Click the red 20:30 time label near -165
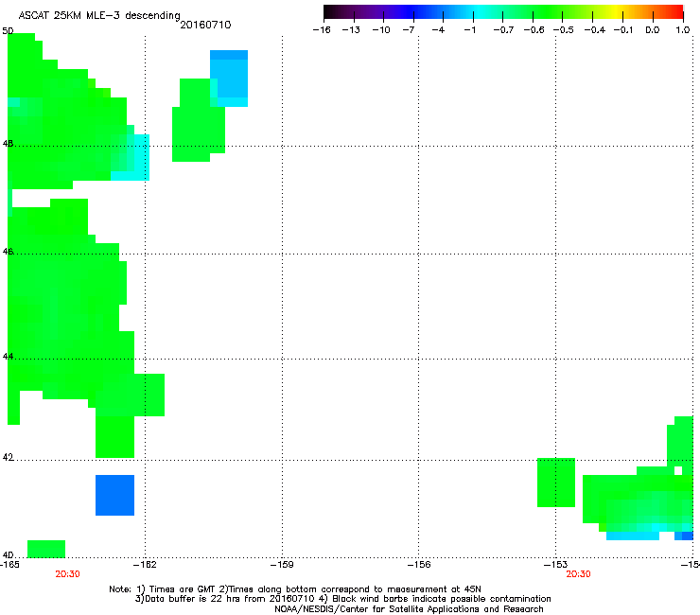The width and height of the screenshot is (700, 615). coord(67,574)
